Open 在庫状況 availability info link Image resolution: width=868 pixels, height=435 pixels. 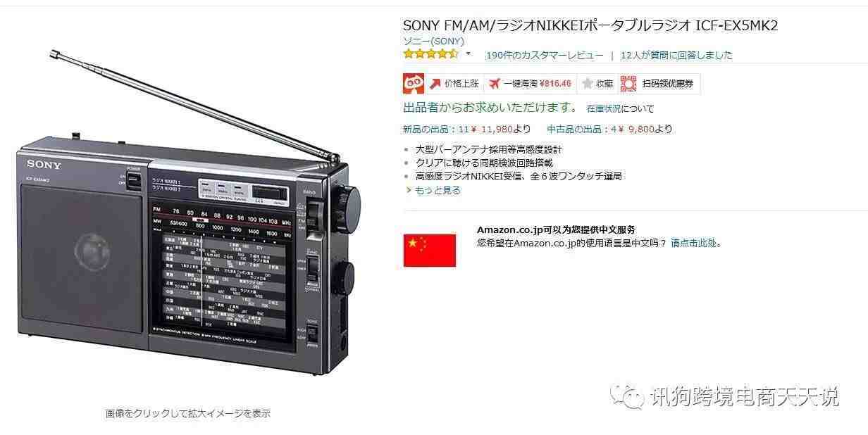[x=604, y=109]
